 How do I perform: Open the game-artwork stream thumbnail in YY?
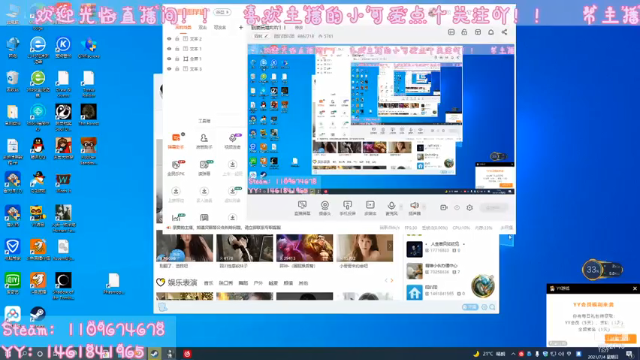[x=304, y=248]
